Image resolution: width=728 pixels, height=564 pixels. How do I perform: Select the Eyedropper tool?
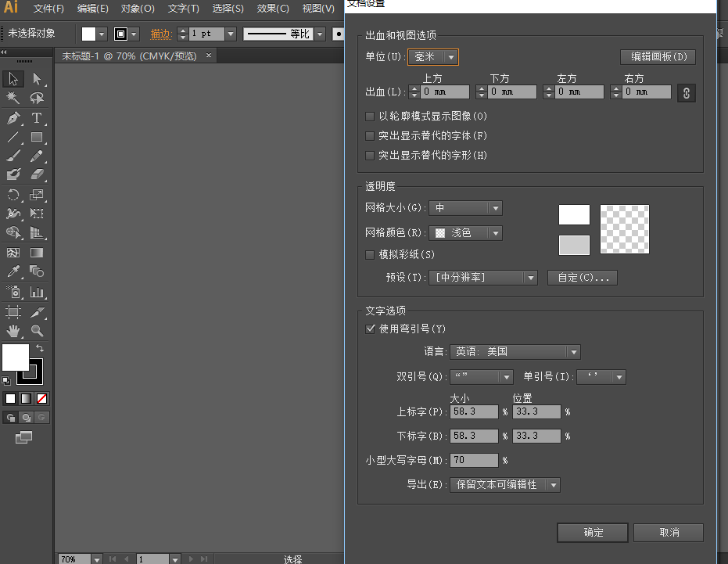click(13, 271)
